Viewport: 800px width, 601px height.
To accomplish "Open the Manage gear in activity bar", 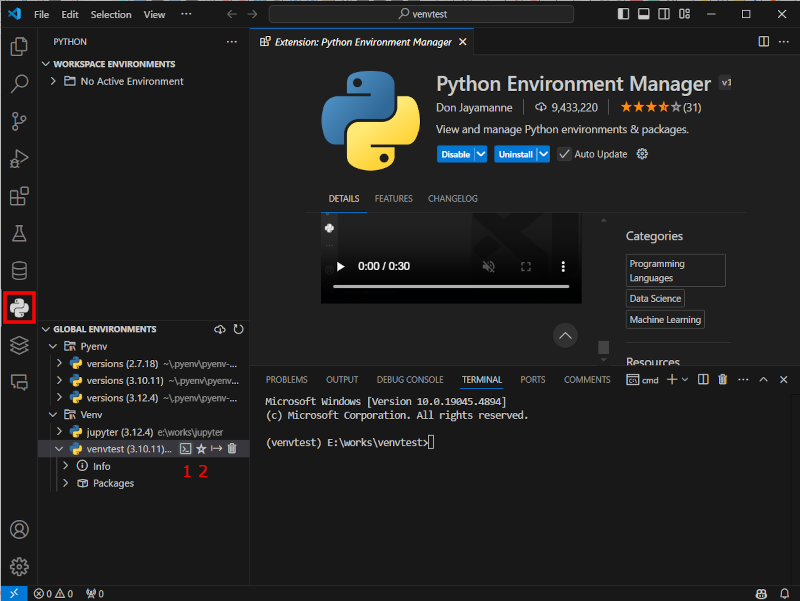I will coord(19,566).
